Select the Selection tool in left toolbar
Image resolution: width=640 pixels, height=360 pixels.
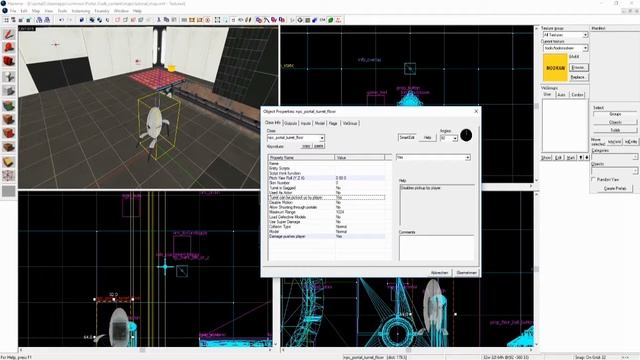pyautogui.click(x=9, y=34)
